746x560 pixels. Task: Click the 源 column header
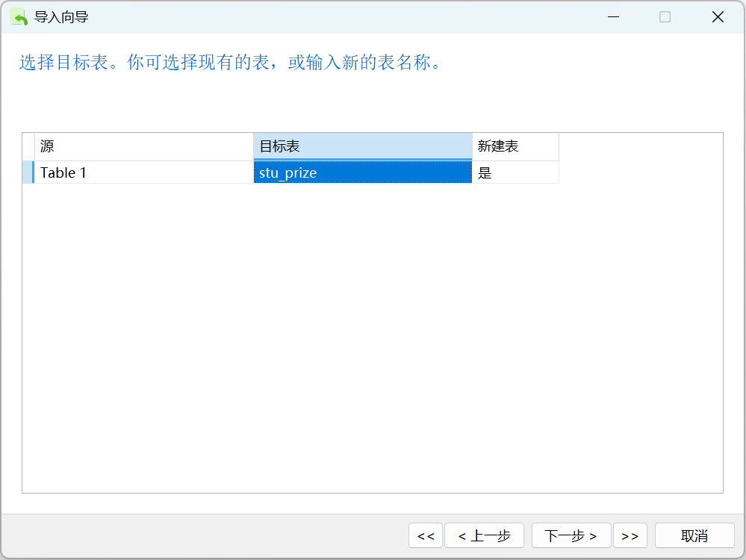143,146
